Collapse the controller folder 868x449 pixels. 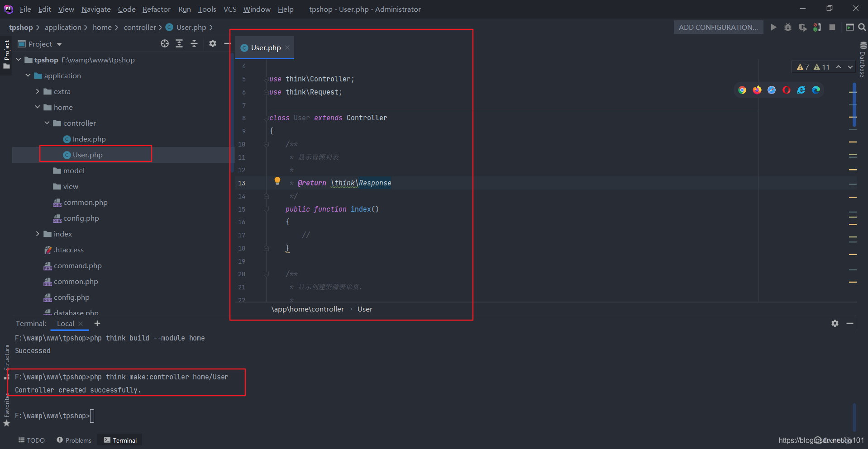coord(47,123)
